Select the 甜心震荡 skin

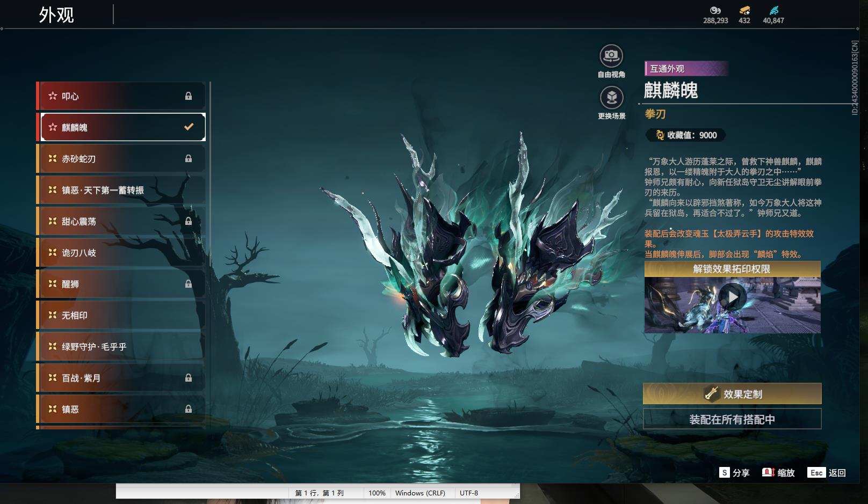tap(121, 221)
